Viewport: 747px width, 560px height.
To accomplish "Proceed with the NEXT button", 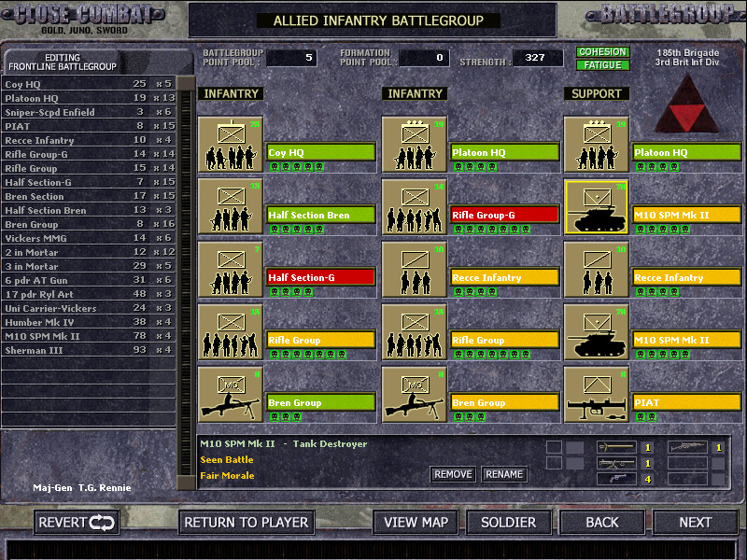I will pos(695,523).
